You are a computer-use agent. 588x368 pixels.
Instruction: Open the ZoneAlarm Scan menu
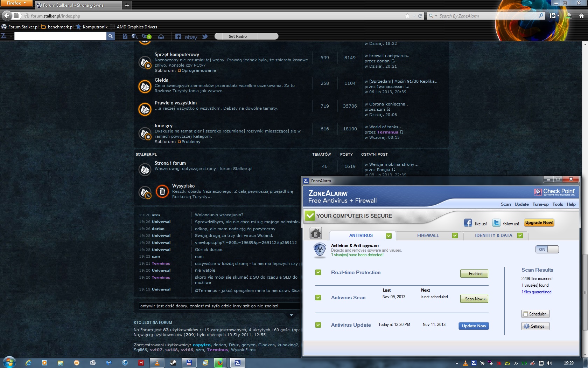(x=506, y=204)
